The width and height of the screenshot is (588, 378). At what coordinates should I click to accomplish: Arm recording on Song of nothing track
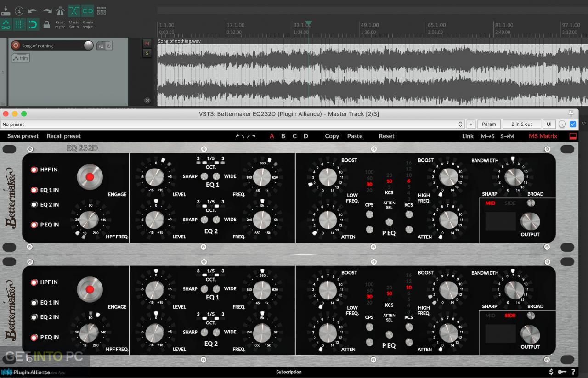(x=16, y=45)
